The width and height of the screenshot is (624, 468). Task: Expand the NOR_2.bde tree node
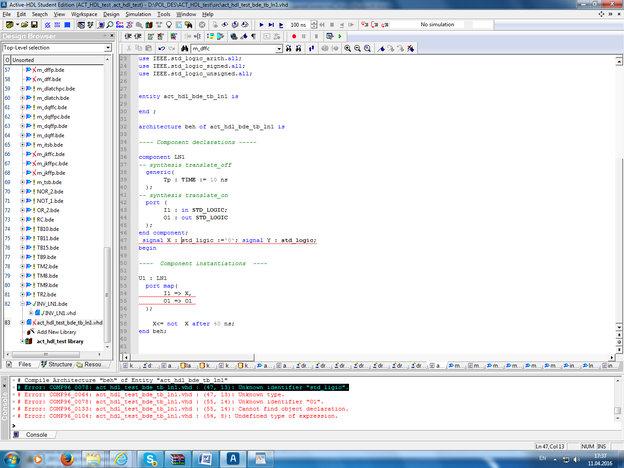pyautogui.click(x=23, y=191)
